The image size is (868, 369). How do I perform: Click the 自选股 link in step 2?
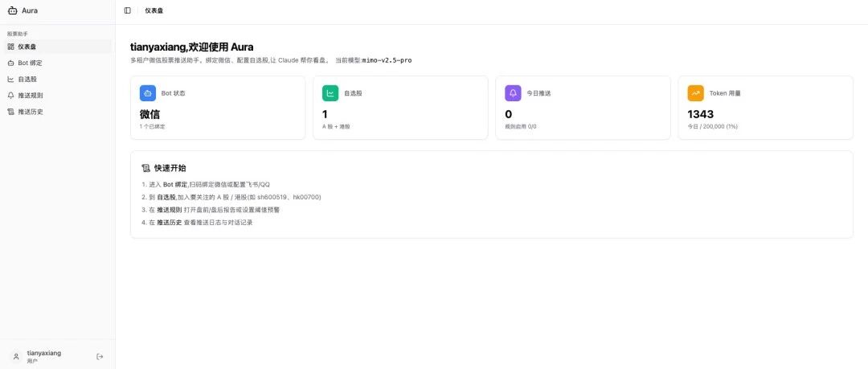pyautogui.click(x=166, y=197)
